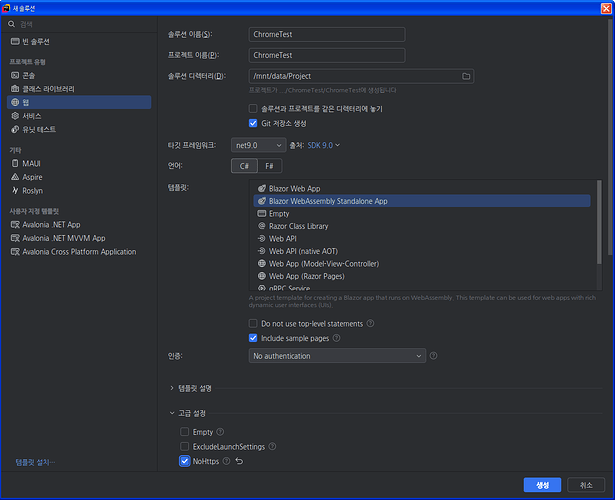615x500 pixels.
Task: Switch language to F#
Action: tap(269, 166)
